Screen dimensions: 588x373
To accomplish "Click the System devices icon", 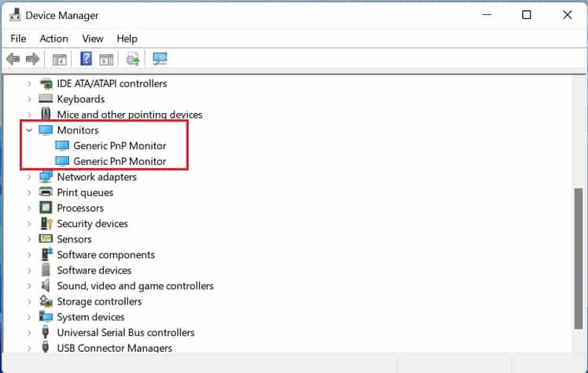I will click(46, 316).
